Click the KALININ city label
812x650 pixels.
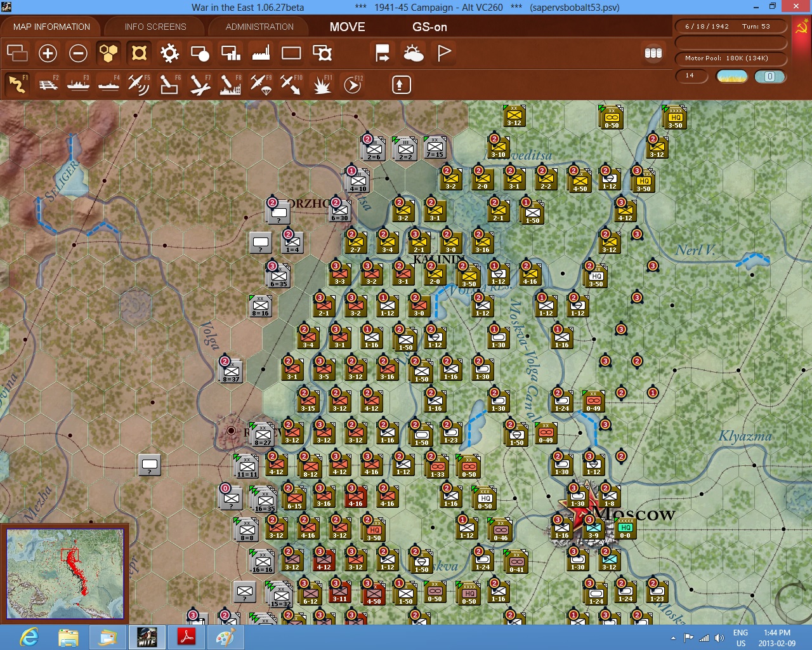(439, 260)
